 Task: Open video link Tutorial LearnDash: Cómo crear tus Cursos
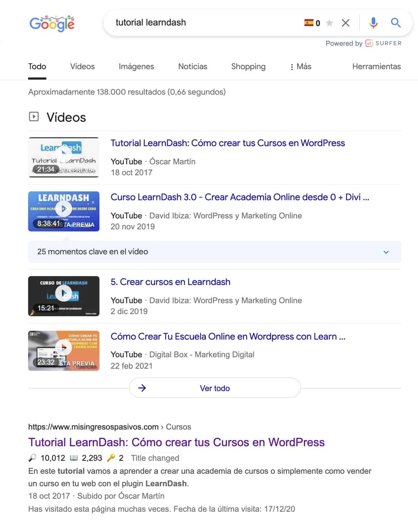tap(228, 143)
